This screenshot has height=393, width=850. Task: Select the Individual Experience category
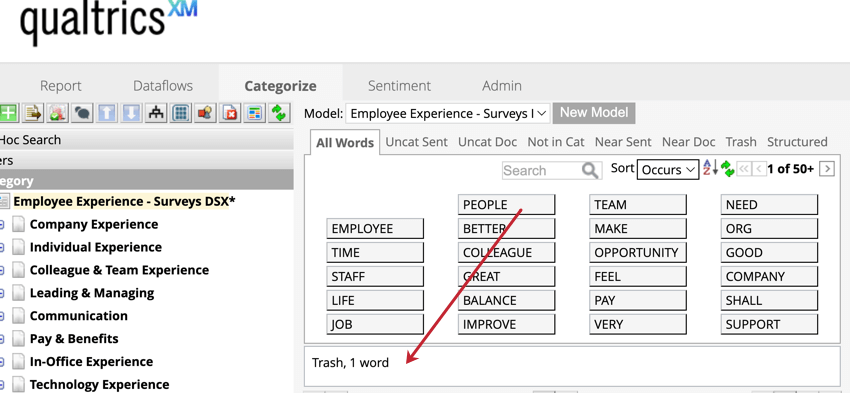point(96,247)
